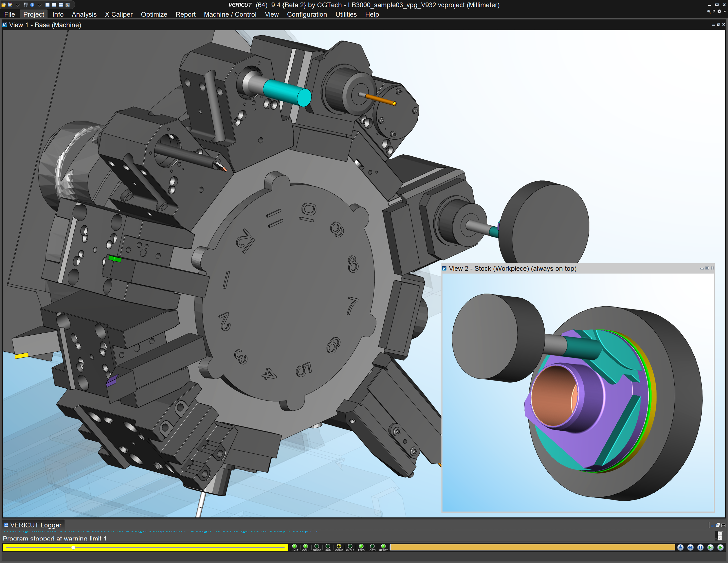The width and height of the screenshot is (728, 563).
Task: Open the settings gear icon
Action: tap(719, 11)
